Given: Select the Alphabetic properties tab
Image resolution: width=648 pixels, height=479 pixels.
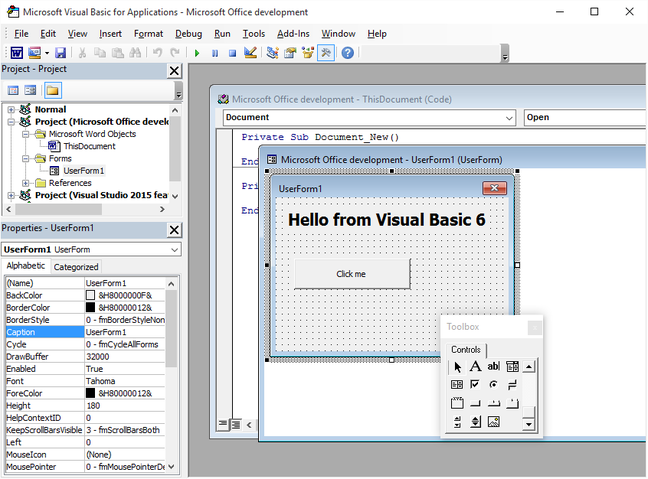Looking at the screenshot, I should coord(26,266).
